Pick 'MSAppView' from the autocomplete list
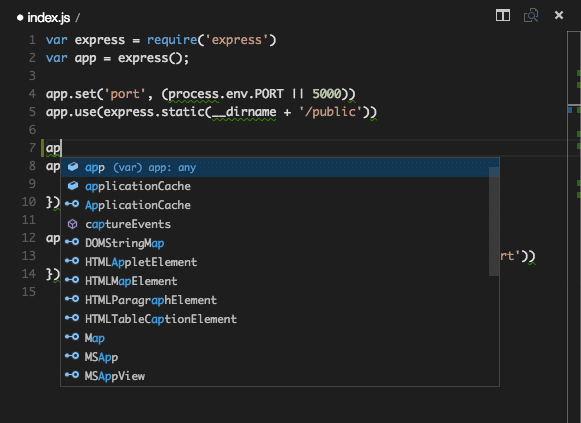 (x=275, y=376)
